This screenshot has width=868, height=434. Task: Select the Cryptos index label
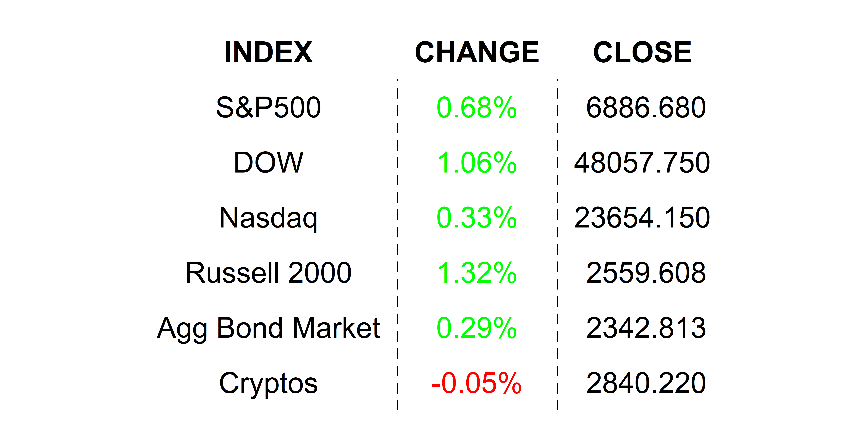click(x=269, y=383)
